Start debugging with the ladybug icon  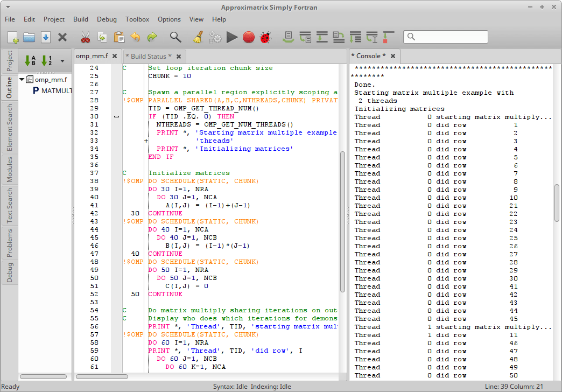[265, 37]
